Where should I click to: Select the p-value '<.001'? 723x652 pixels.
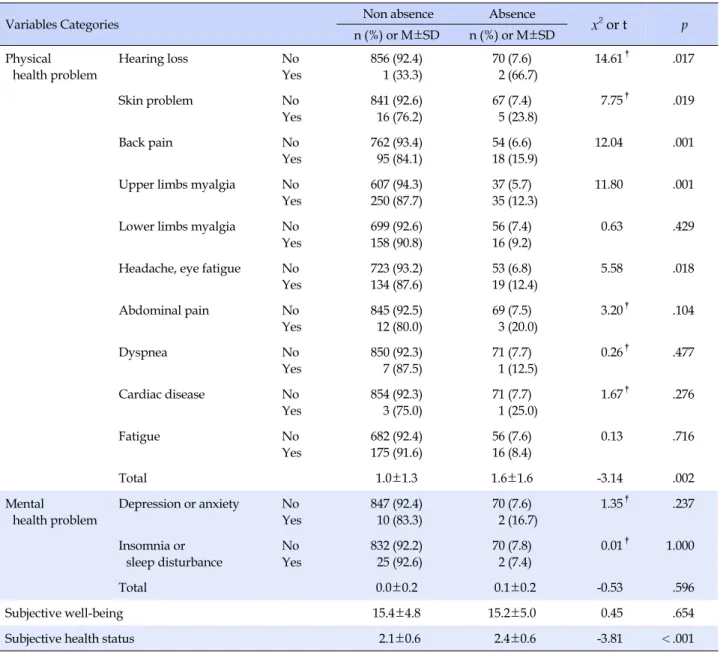coord(678,639)
